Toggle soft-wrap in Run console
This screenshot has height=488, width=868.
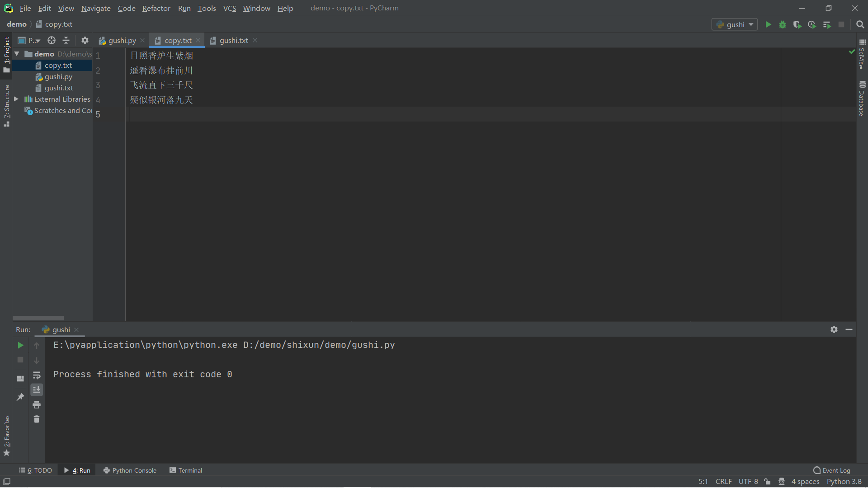(37, 375)
